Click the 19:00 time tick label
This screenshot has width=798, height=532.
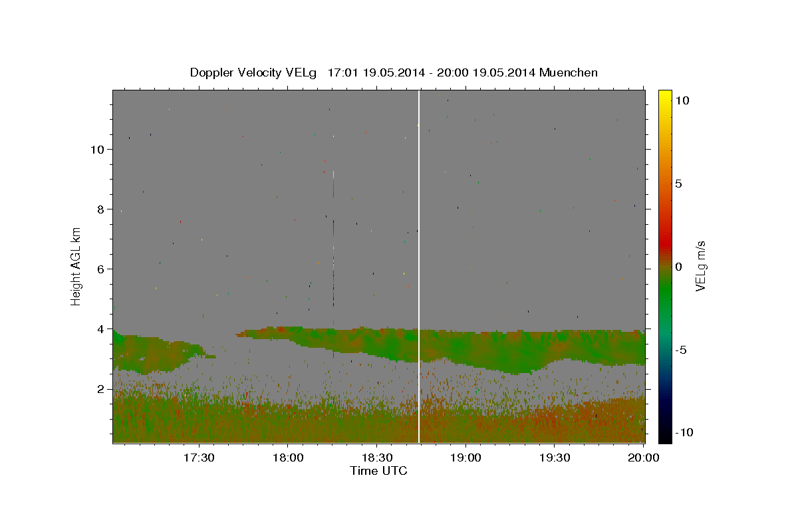[x=465, y=458]
